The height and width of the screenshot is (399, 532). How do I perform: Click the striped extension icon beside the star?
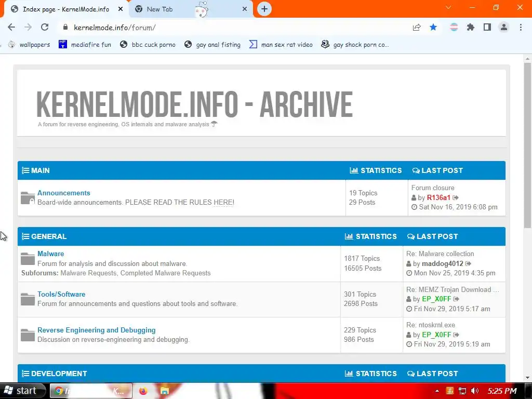pos(454,28)
